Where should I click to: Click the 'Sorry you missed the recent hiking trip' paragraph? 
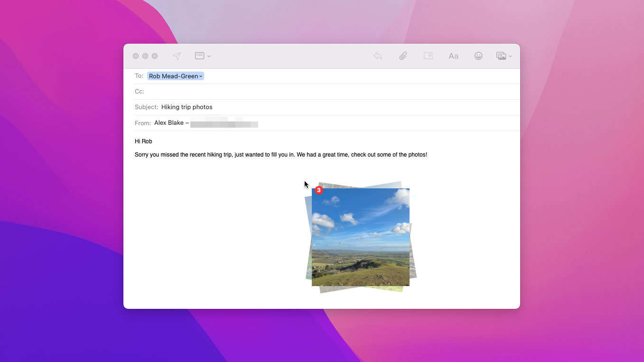tap(281, 155)
